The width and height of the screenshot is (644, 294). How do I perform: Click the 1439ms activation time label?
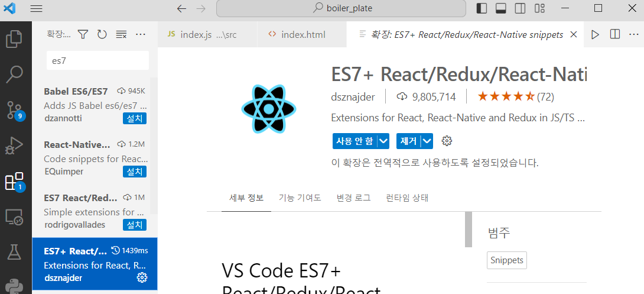(129, 251)
